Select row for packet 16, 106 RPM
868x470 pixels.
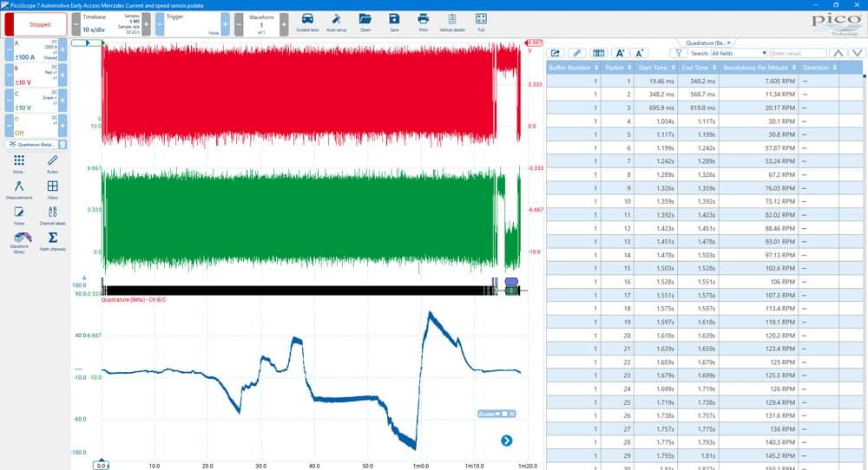click(704, 282)
